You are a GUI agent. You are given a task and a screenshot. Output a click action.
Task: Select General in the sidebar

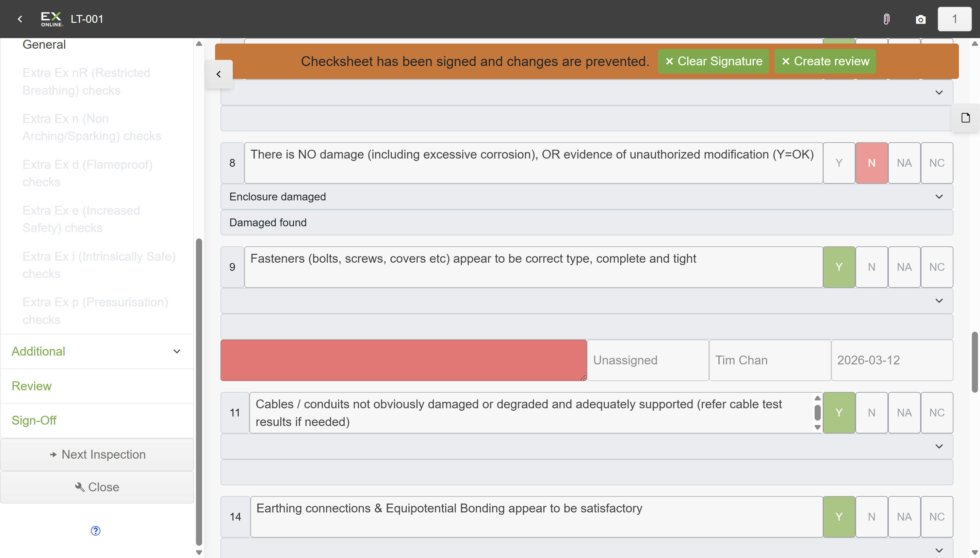(44, 45)
